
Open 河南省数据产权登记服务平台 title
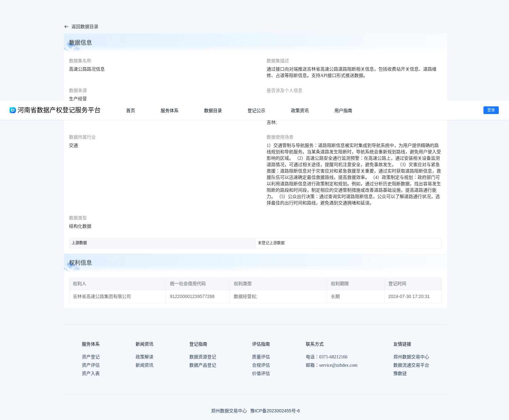click(59, 110)
